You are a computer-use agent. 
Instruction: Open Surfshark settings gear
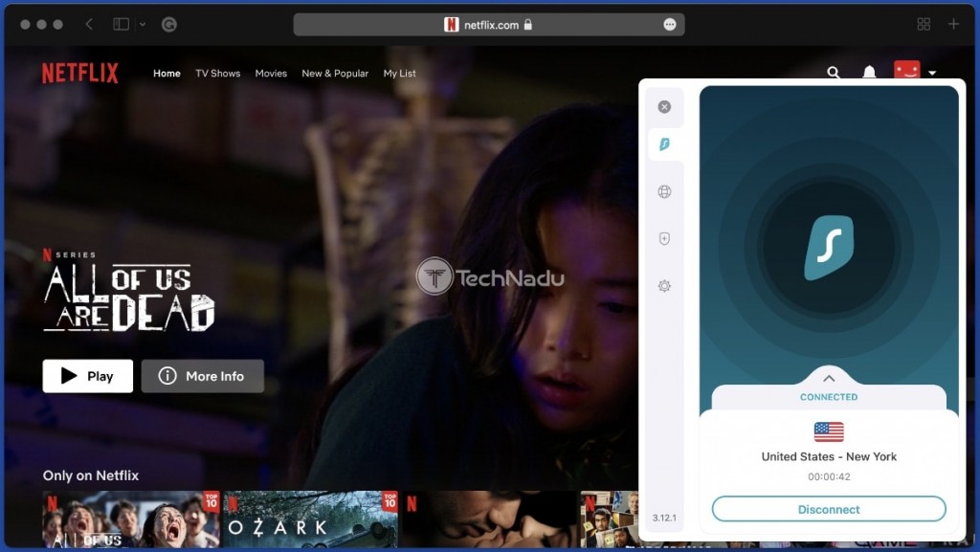click(x=664, y=286)
